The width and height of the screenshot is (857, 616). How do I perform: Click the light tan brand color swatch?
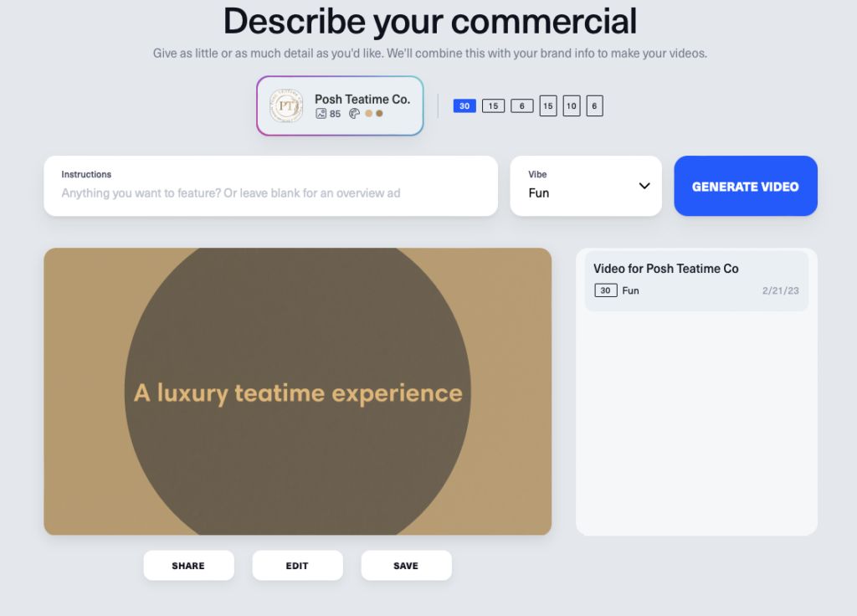368,113
